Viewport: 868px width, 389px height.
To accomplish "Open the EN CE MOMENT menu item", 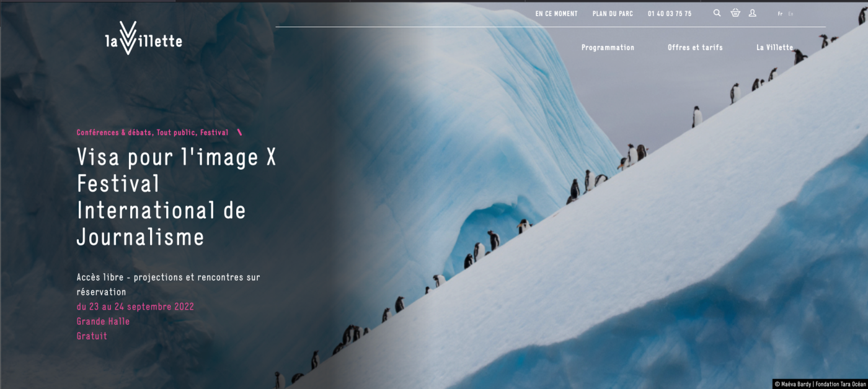I will pyautogui.click(x=556, y=14).
